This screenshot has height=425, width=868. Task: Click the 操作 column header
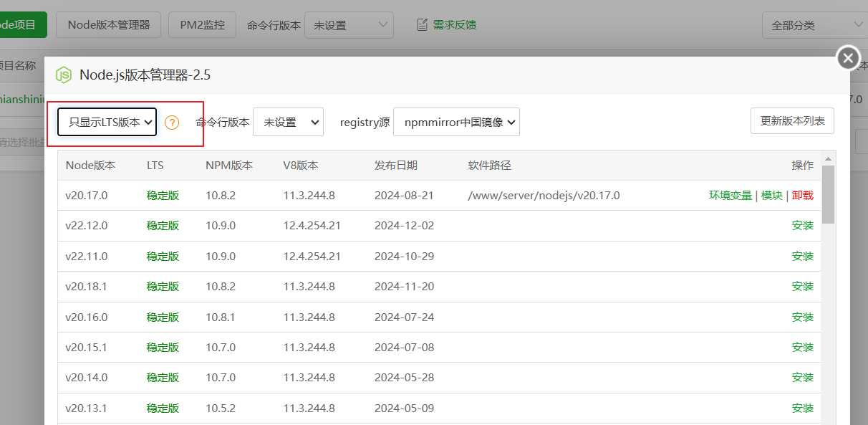tap(803, 165)
